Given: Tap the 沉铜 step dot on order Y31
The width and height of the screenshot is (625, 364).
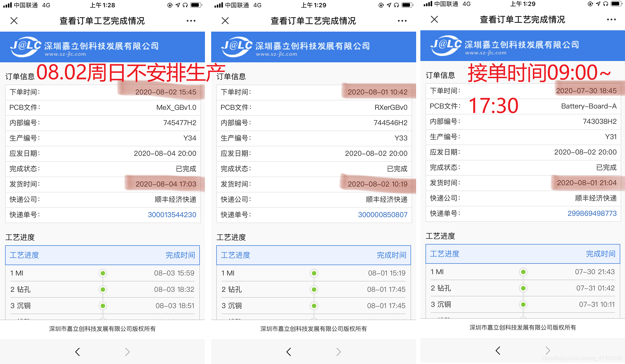Looking at the screenshot, I should coord(523,304).
